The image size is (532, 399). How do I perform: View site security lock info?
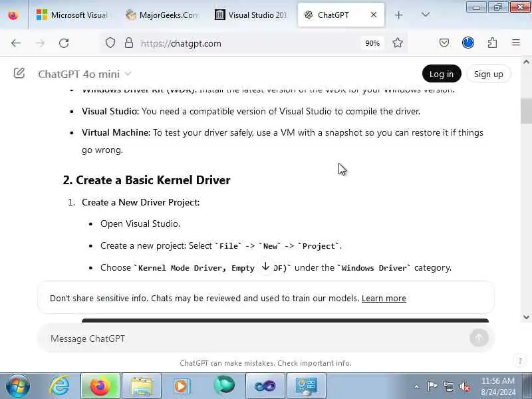[129, 43]
